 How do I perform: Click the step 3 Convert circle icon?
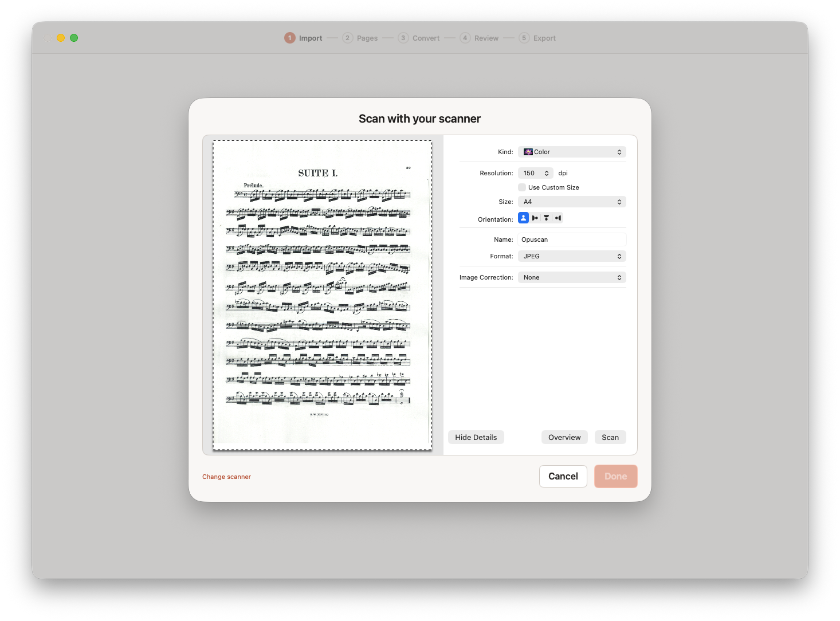[403, 38]
